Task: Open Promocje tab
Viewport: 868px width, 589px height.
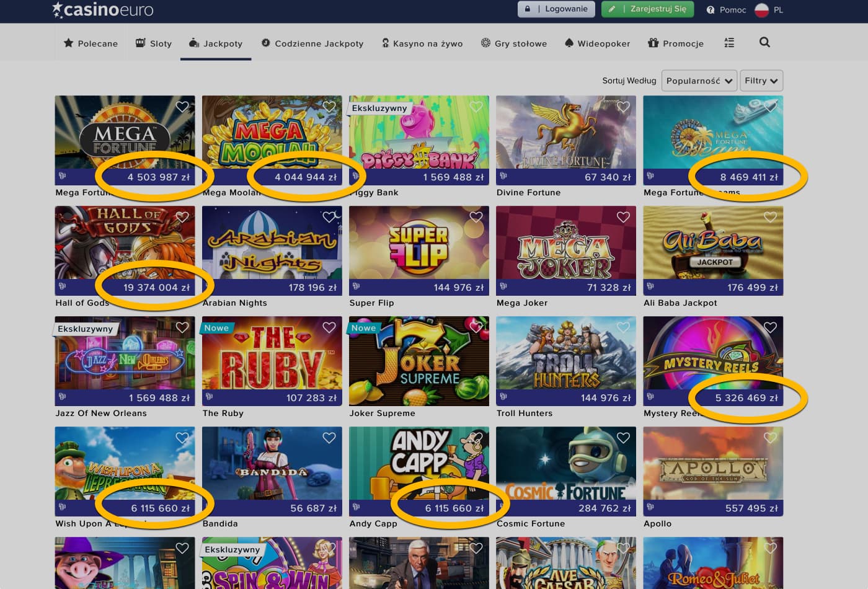Action: [x=676, y=43]
